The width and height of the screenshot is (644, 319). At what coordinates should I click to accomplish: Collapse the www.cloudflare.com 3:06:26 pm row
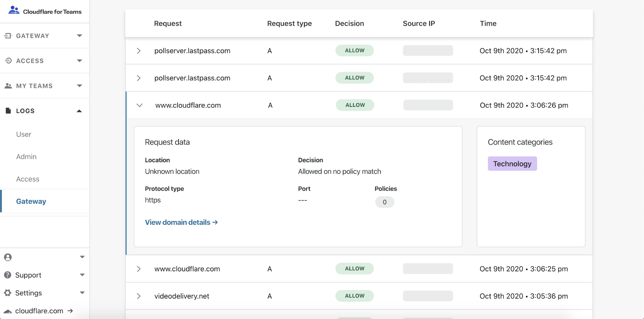[x=139, y=105]
